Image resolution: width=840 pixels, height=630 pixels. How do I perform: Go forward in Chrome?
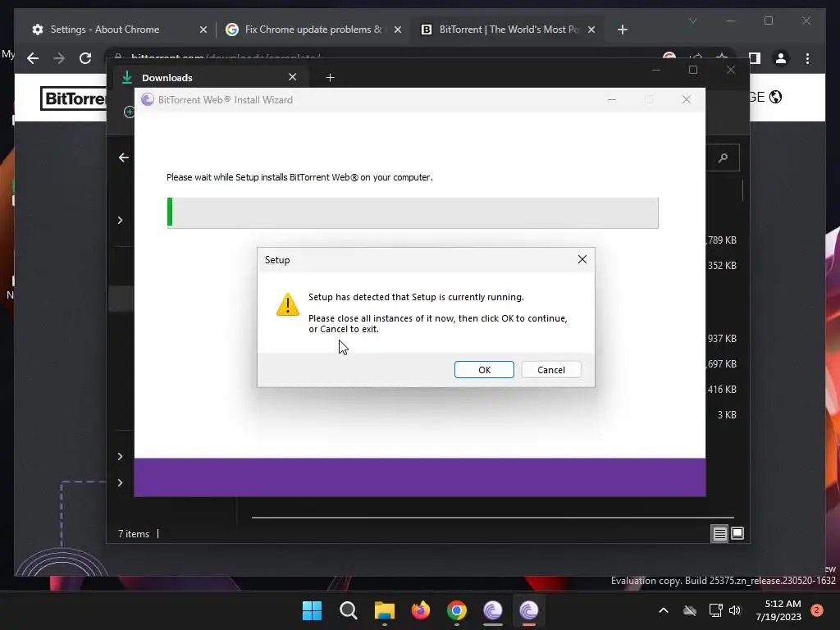[x=59, y=58]
